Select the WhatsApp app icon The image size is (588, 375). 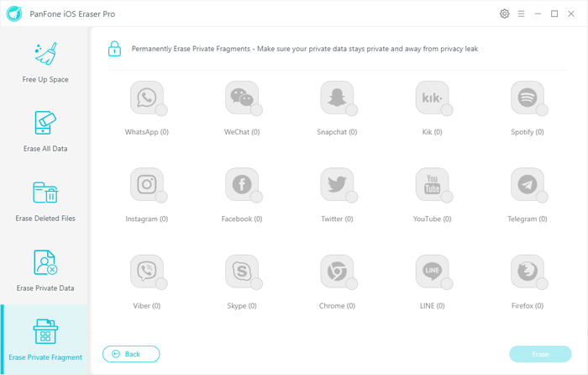pyautogui.click(x=147, y=98)
